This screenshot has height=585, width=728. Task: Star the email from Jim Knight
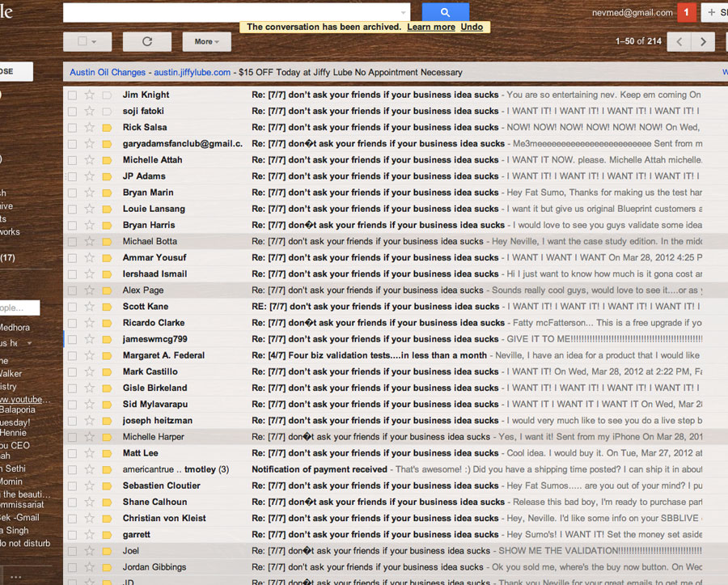pos(90,95)
